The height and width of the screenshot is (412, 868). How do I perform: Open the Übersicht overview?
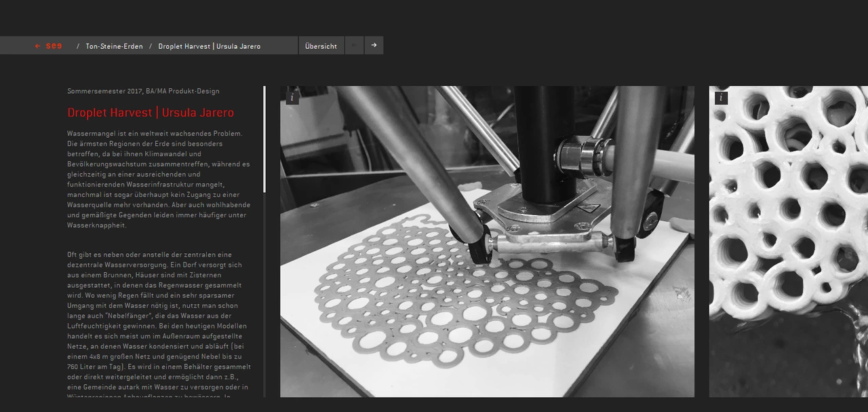click(321, 46)
